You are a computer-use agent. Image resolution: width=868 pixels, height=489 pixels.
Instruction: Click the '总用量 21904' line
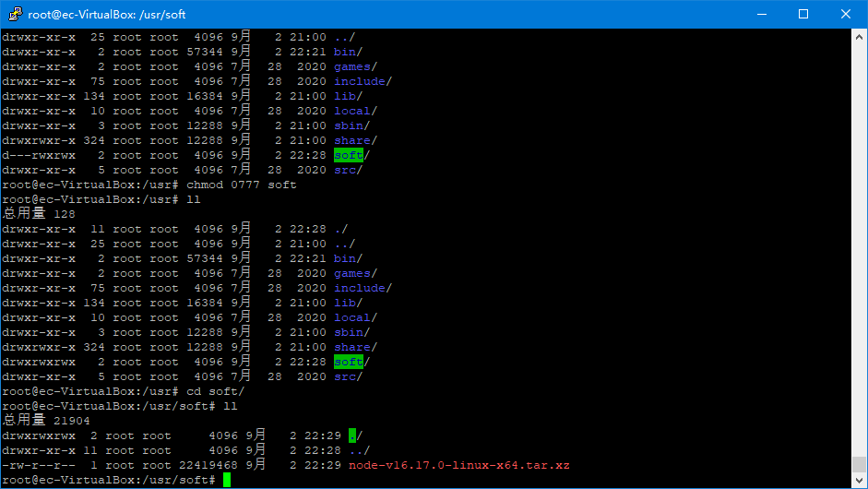(46, 421)
